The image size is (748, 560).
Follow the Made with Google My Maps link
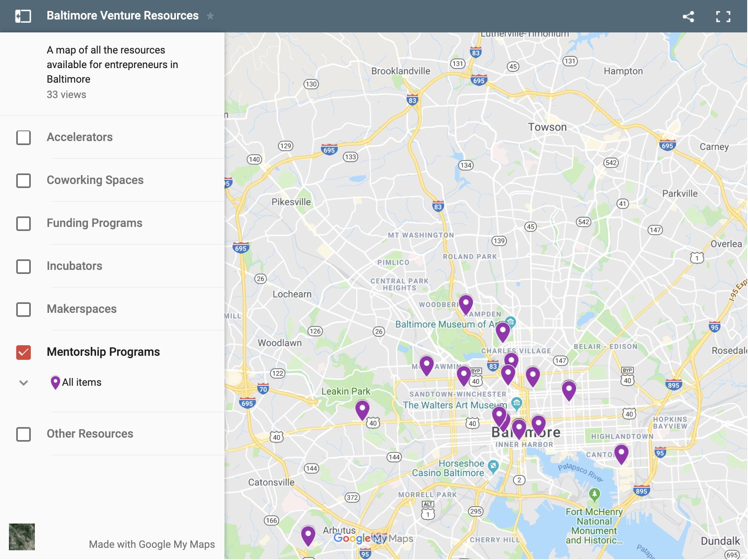click(x=152, y=544)
